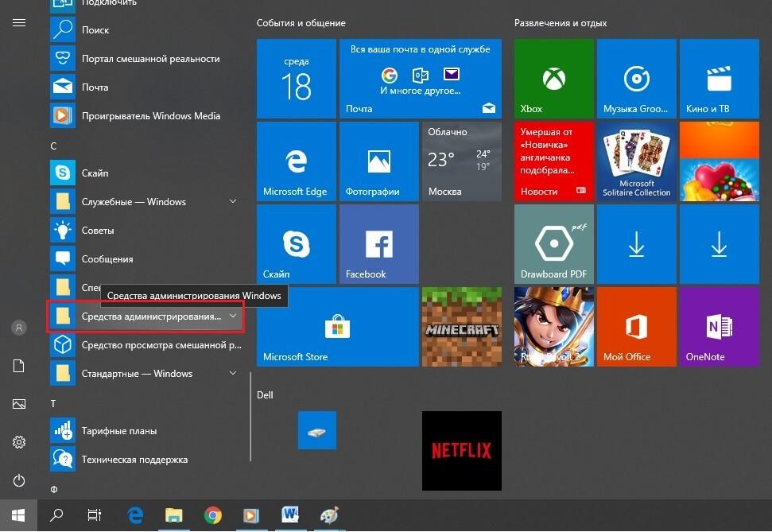Viewport: 772px width, 532px height.
Task: Open the Советы app
Action: (145, 230)
